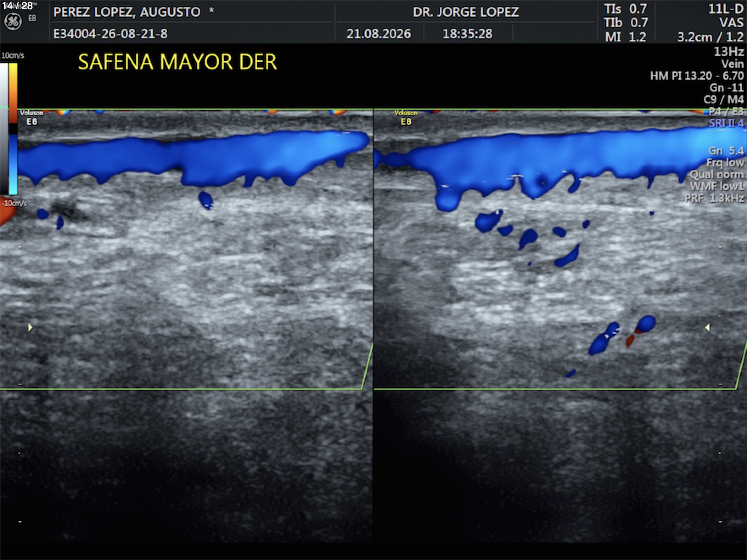Image resolution: width=747 pixels, height=560 pixels.
Task: Click the image counter 14 / 28
Action: coord(17,6)
